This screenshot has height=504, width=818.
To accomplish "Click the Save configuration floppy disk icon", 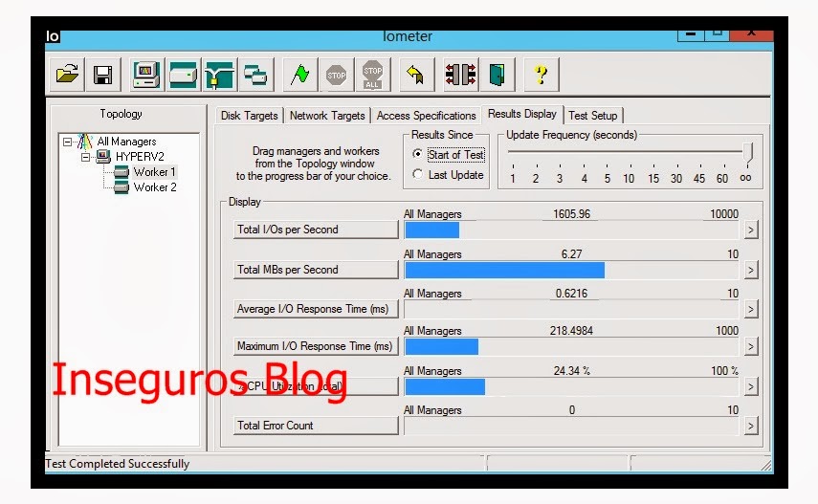I will coord(102,75).
